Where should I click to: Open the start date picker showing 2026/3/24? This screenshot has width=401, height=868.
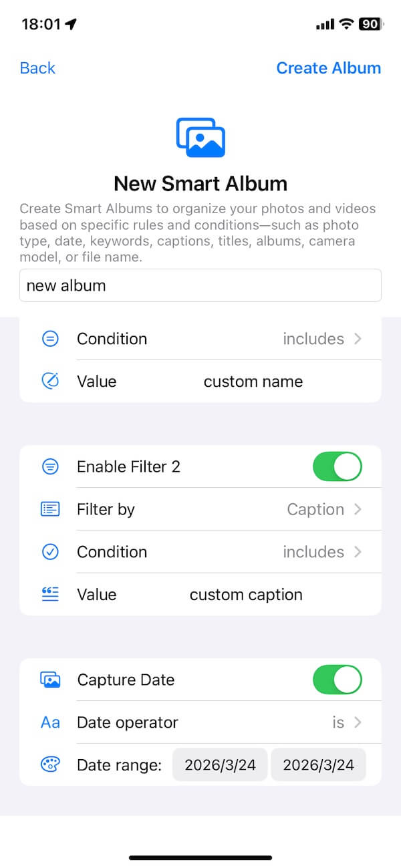220,764
